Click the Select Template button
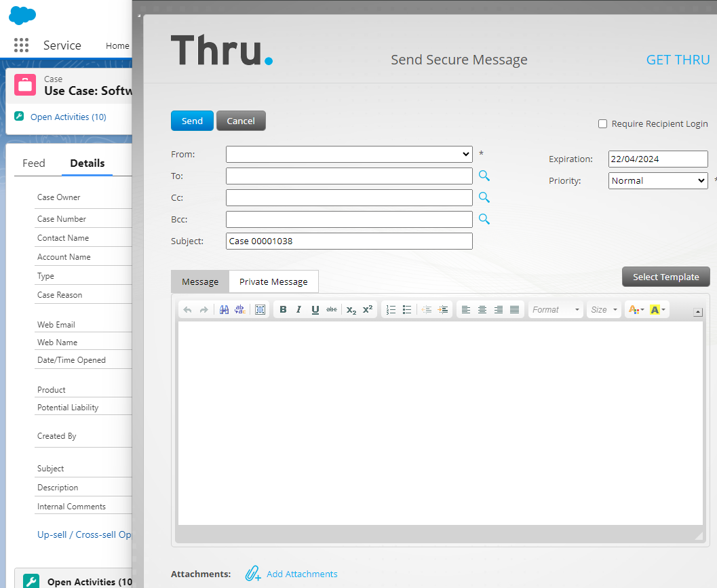Screen dimensions: 717x588 (x=665, y=277)
